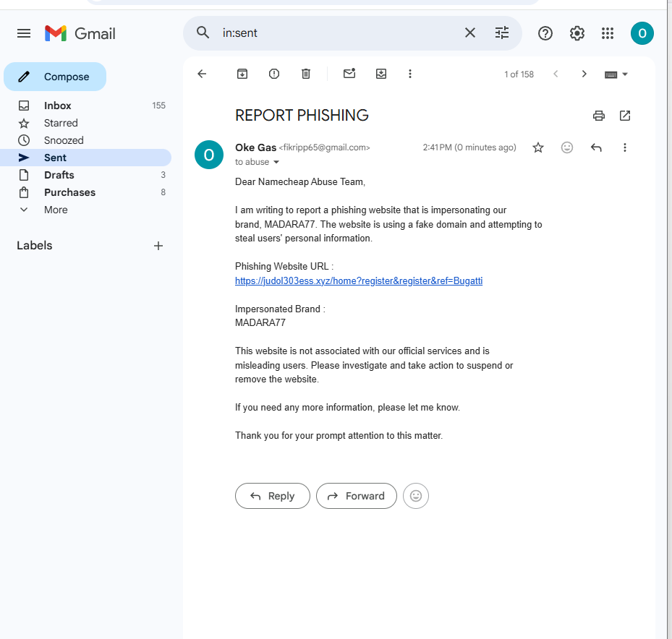Star this message
This screenshot has height=639, width=672.
coord(538,147)
